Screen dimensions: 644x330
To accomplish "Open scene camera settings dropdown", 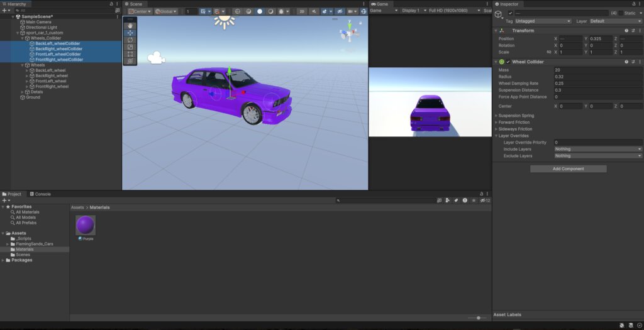I will (352, 11).
